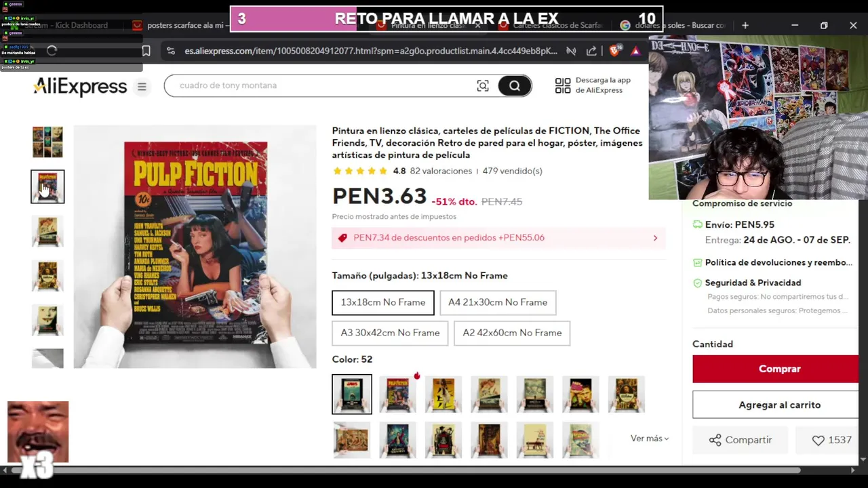
Task: Expand more colors with Ver más
Action: pos(650,439)
